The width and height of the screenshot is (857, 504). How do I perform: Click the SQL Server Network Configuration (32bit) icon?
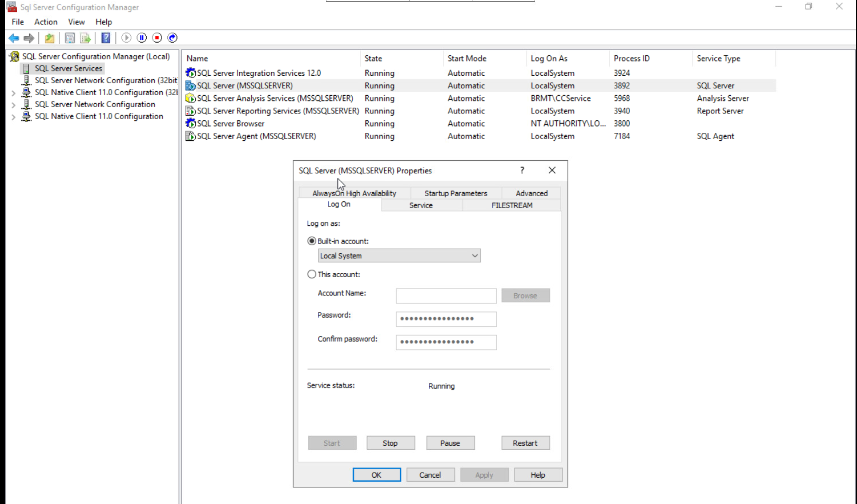pos(26,80)
